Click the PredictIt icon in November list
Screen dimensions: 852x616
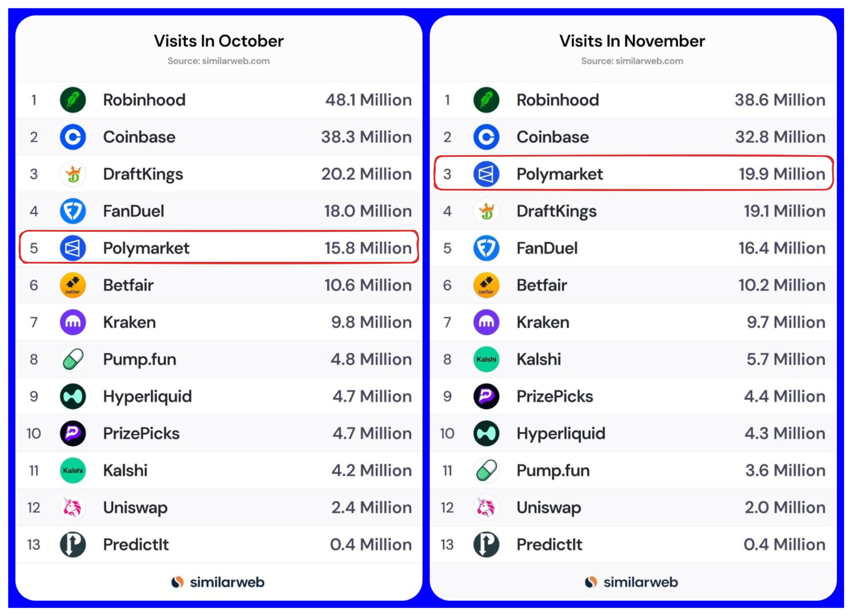coord(486,544)
